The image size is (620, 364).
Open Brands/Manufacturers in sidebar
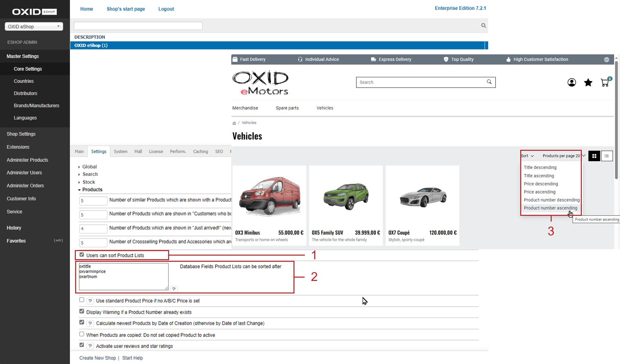[x=36, y=106]
